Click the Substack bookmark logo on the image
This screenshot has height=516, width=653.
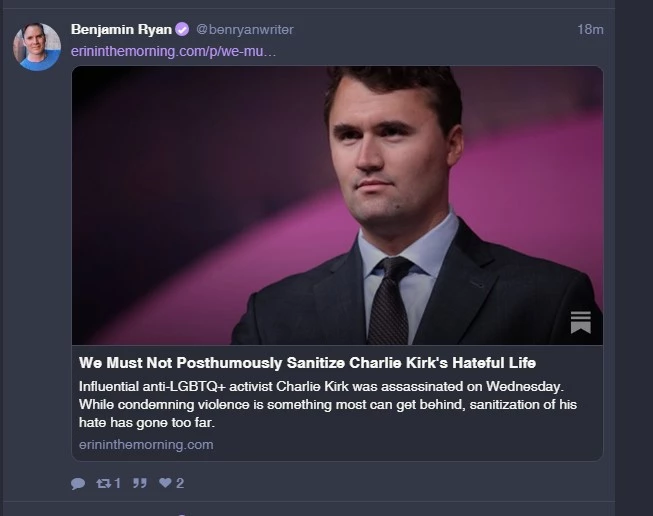581,322
